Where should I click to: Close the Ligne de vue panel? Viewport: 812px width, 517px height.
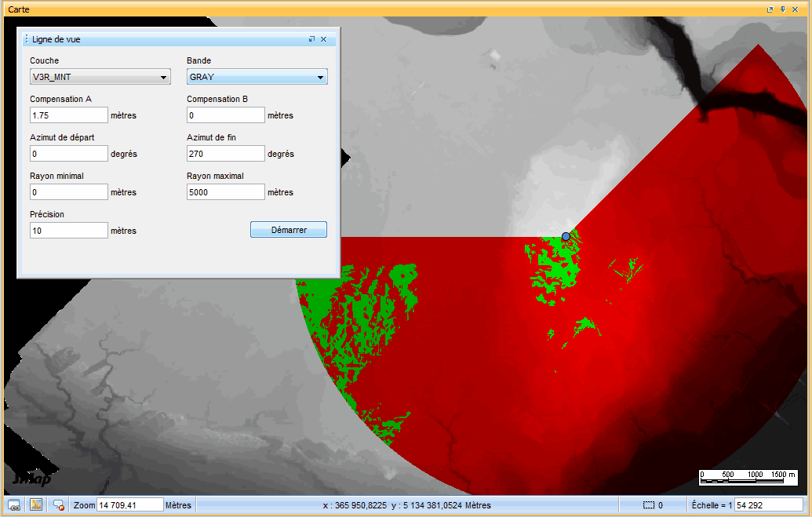click(x=324, y=38)
